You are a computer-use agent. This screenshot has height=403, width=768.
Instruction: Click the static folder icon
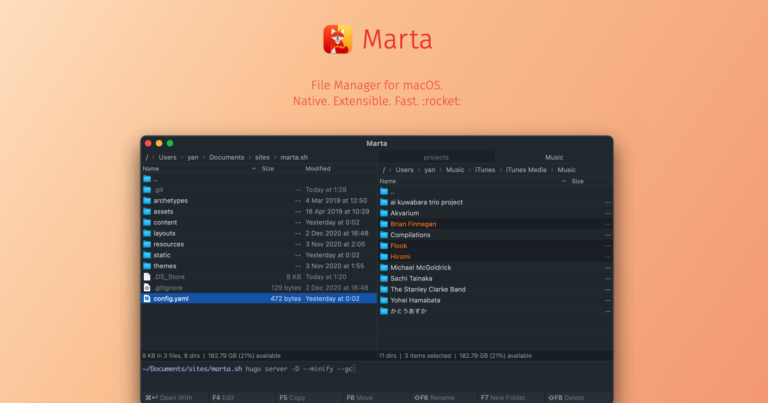click(x=147, y=255)
